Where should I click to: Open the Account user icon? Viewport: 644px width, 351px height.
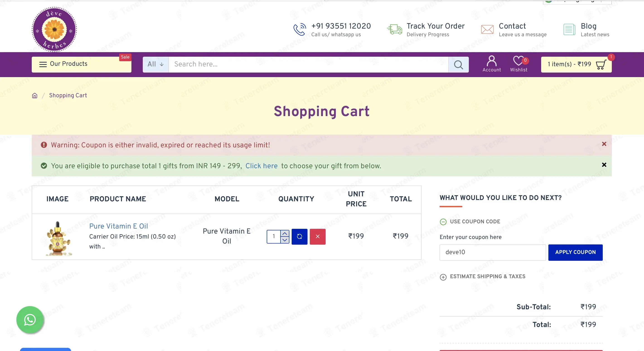(x=491, y=64)
